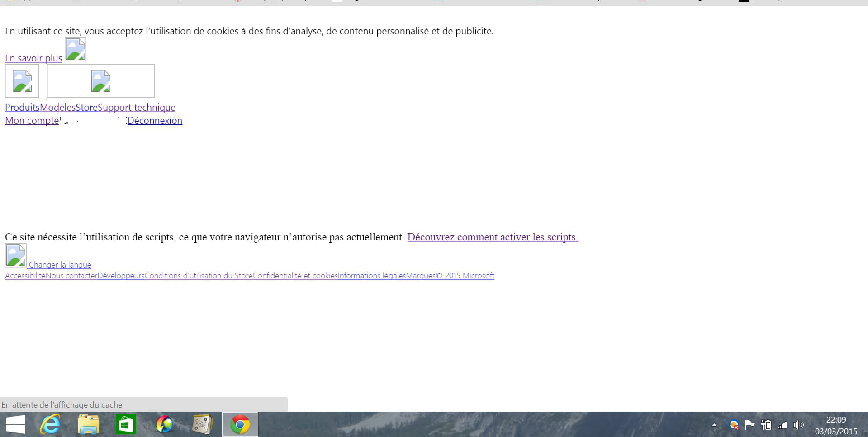Open the 'Mon compte' link

tap(32, 121)
